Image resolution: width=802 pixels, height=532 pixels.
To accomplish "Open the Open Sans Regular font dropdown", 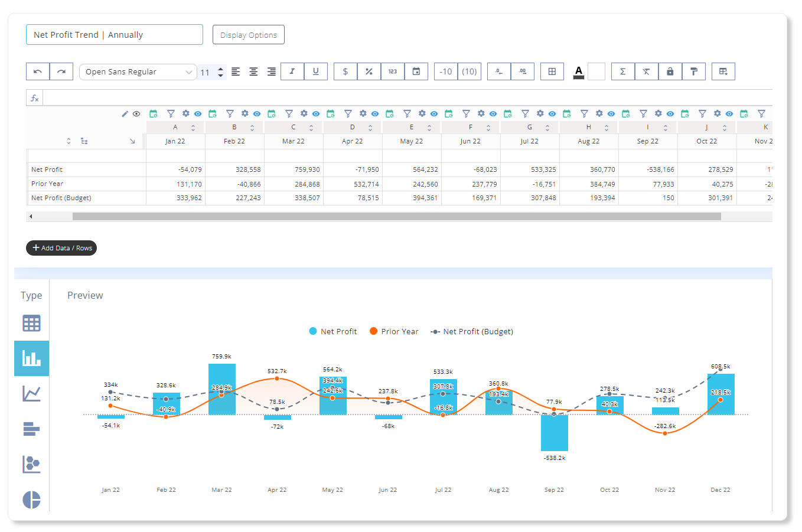I will point(138,71).
